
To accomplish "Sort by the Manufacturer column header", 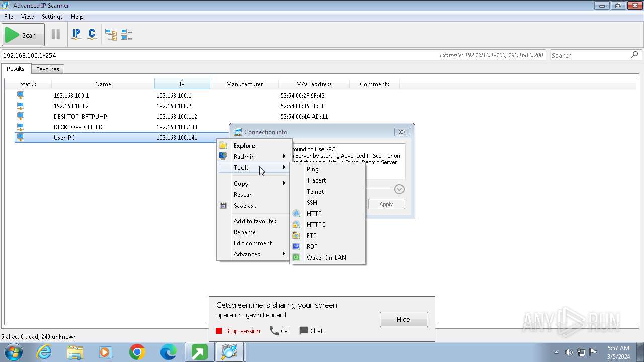I will pyautogui.click(x=245, y=84).
